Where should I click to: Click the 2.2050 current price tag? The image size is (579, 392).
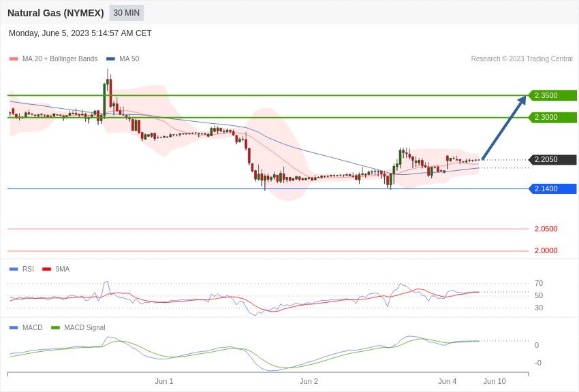553,160
